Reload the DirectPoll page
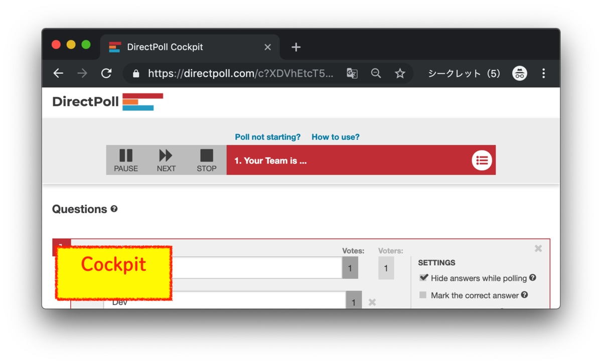The width and height of the screenshot is (602, 364). pos(106,73)
